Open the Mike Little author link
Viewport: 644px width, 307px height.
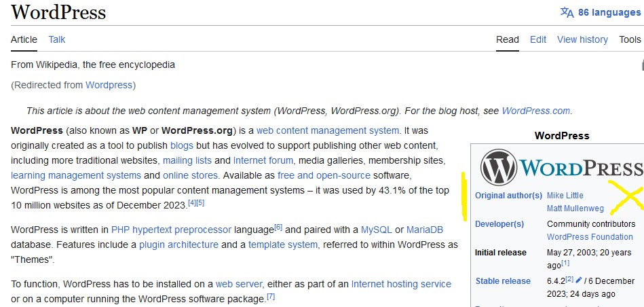pyautogui.click(x=565, y=195)
